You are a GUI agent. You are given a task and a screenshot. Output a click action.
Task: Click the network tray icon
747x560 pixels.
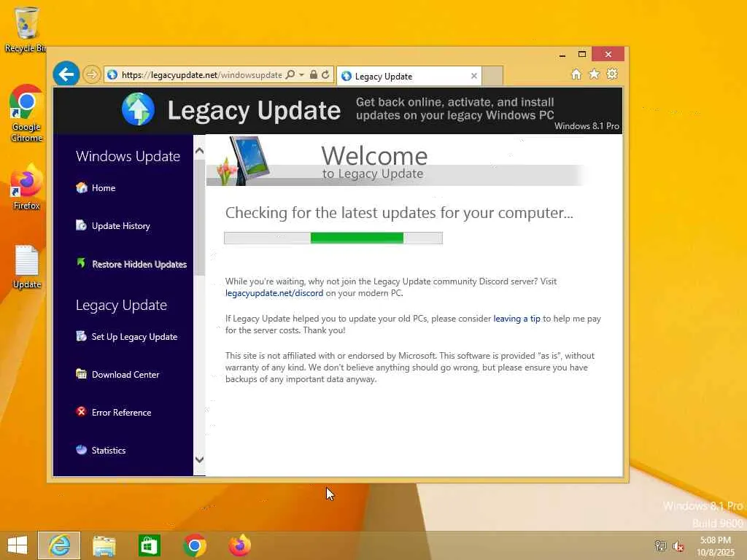tap(660, 545)
